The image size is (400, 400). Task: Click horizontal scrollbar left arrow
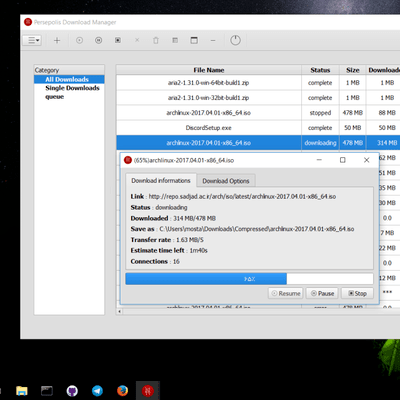click(x=120, y=312)
